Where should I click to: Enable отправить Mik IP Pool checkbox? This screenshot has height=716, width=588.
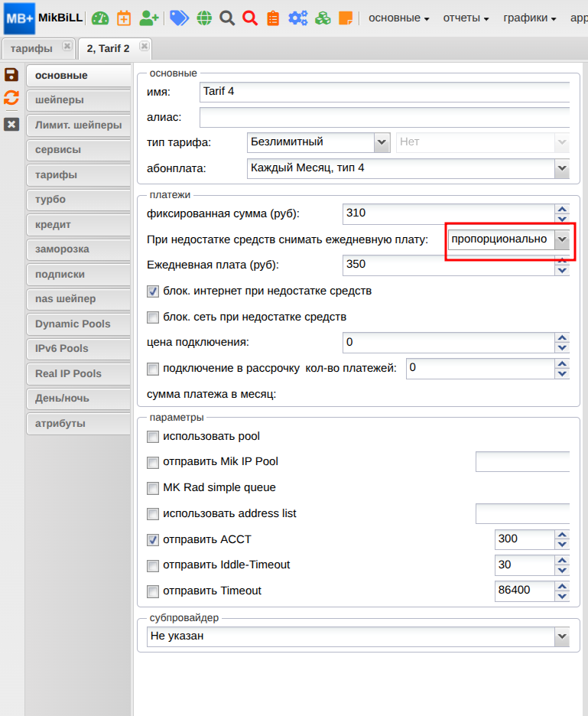152,463
